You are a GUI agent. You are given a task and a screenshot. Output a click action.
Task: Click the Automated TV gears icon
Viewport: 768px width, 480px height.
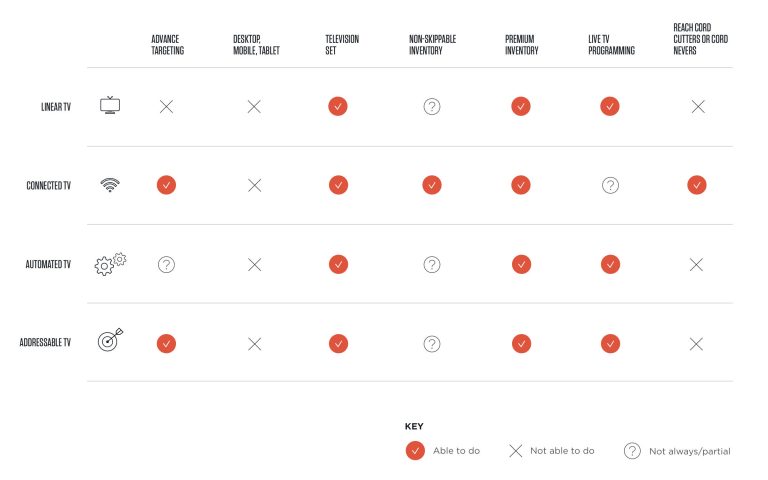(x=110, y=264)
